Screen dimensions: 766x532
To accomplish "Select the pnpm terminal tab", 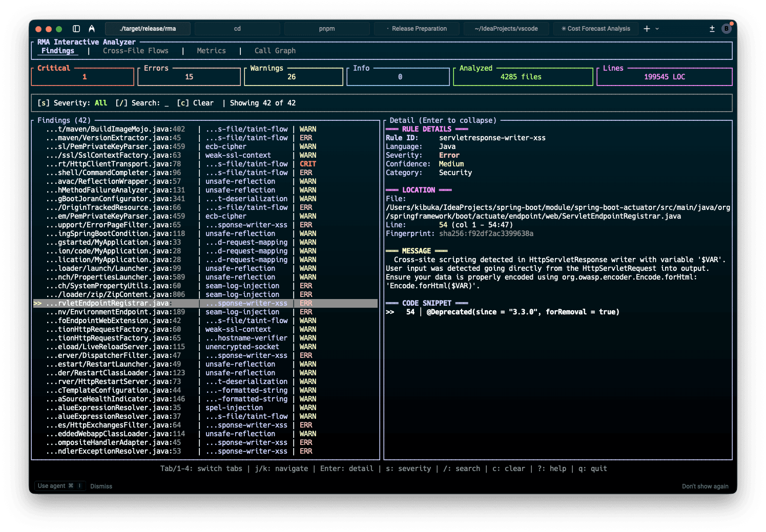I will click(327, 29).
